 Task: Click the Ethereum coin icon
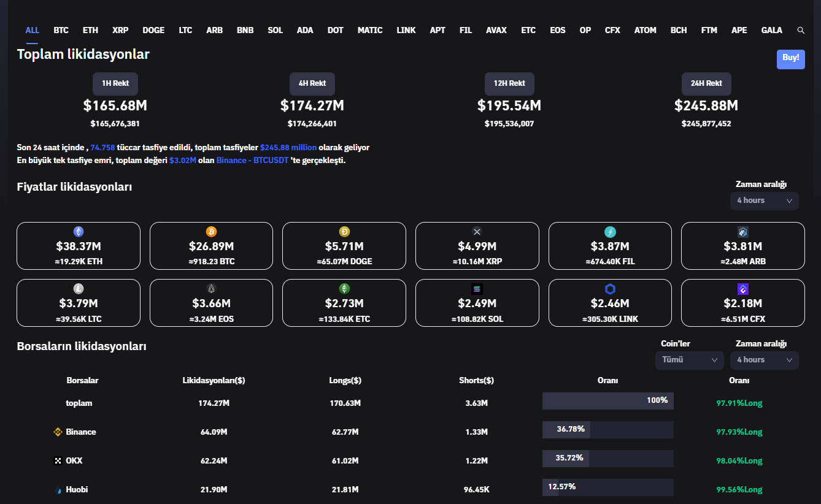[79, 232]
